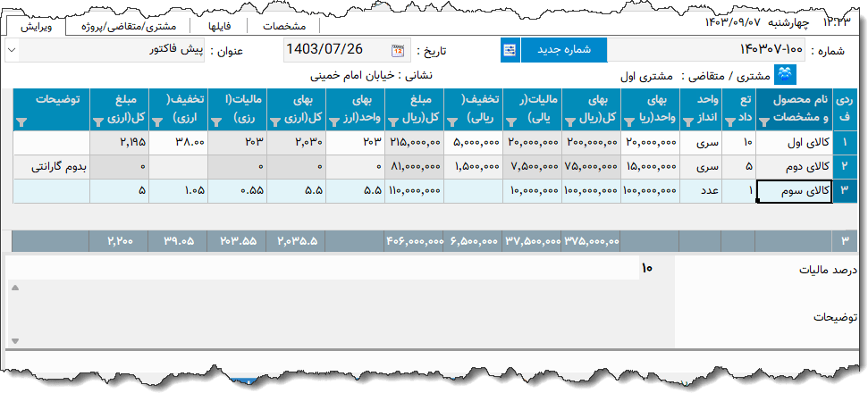This screenshot has height=393, width=868.
Task: Click the cell کالای اول
Action: pos(795,143)
